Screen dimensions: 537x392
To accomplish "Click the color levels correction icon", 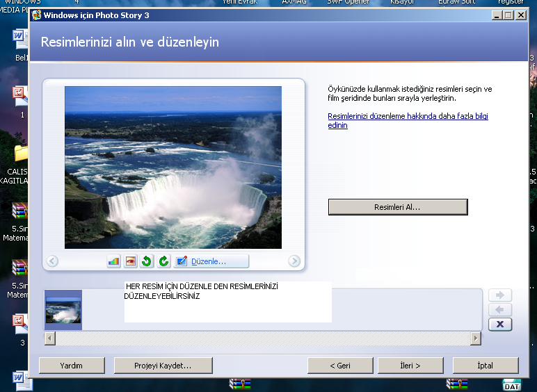I will 113,261.
